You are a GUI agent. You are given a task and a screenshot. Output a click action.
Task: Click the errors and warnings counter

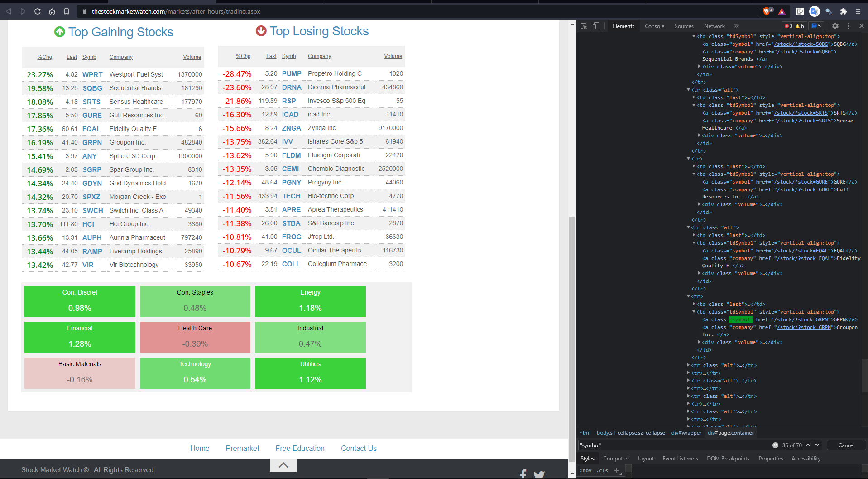tap(794, 26)
